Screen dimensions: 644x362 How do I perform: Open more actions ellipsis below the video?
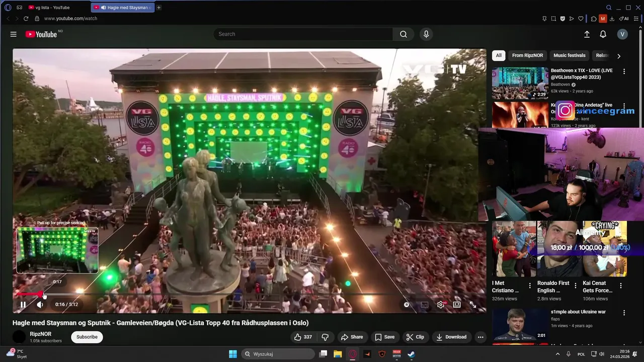480,337
